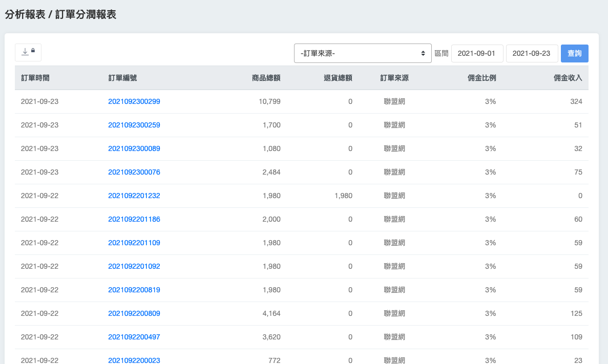Click the 區間 date range label

point(441,53)
